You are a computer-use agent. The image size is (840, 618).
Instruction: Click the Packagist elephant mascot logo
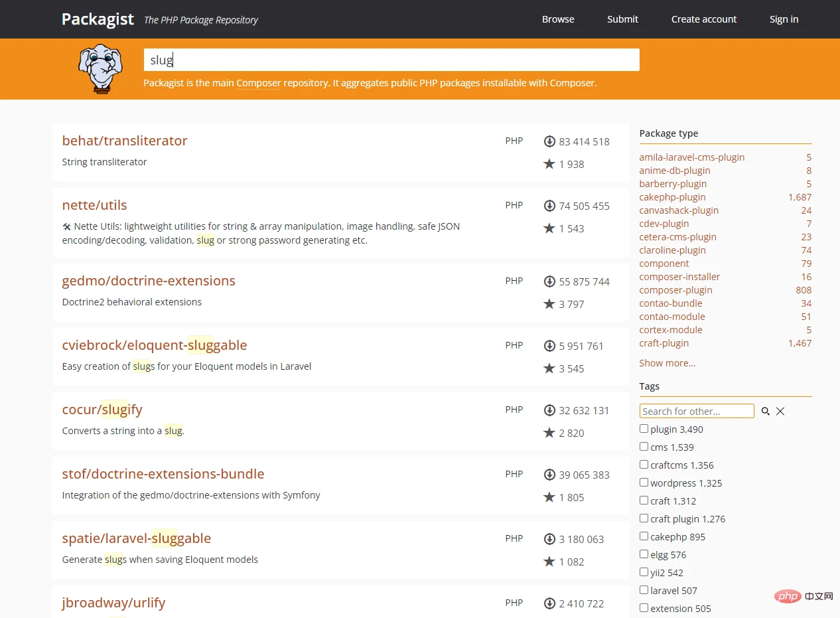coord(101,68)
